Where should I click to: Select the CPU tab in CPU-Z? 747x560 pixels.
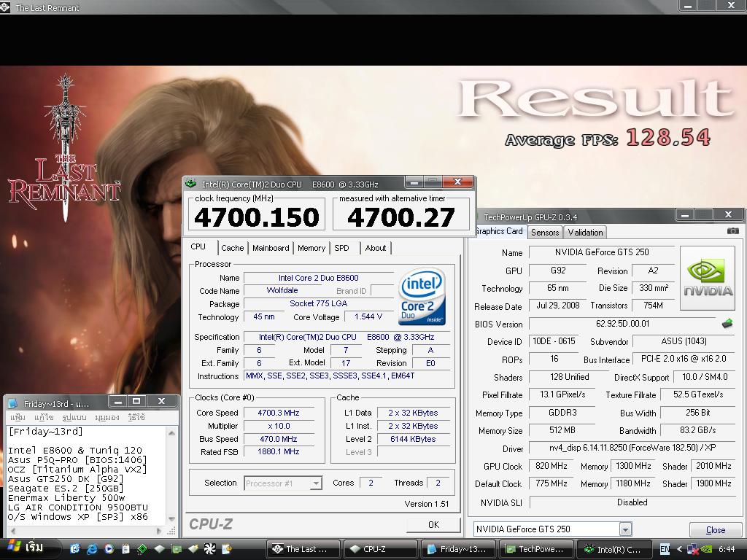tap(198, 246)
